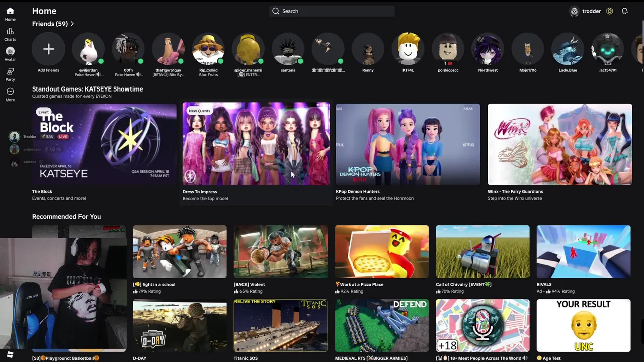Open Age Test game thumbnail

click(x=584, y=325)
